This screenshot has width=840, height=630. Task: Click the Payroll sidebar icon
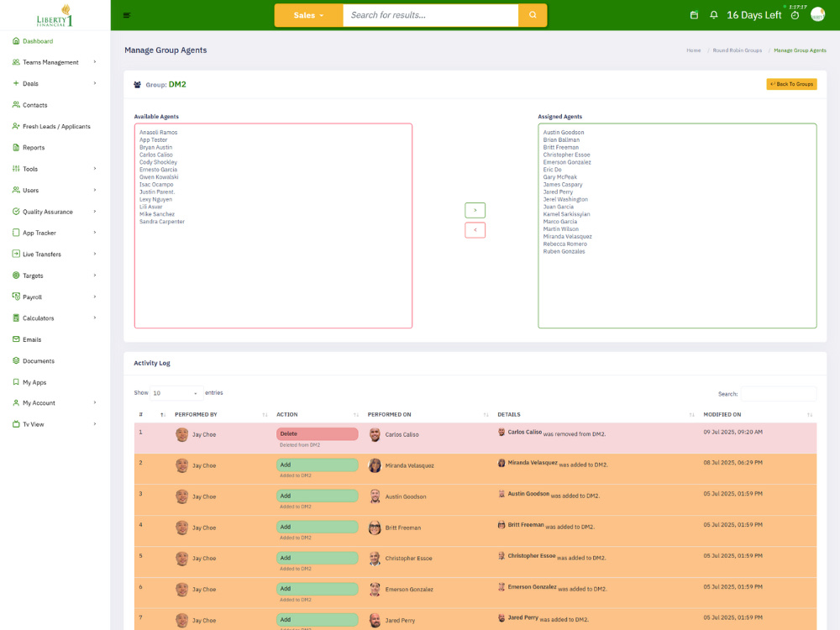tap(16, 297)
